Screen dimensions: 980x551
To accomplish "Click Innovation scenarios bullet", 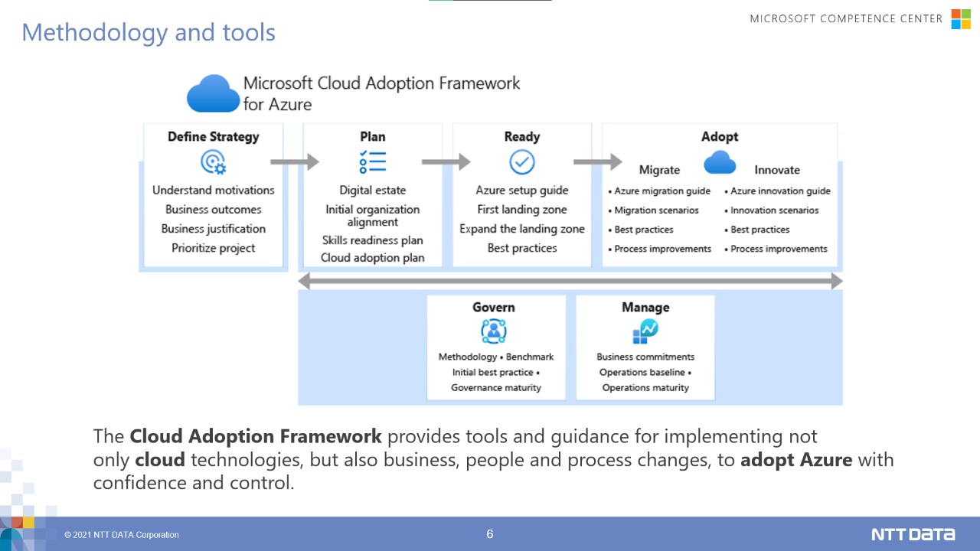I will click(772, 210).
